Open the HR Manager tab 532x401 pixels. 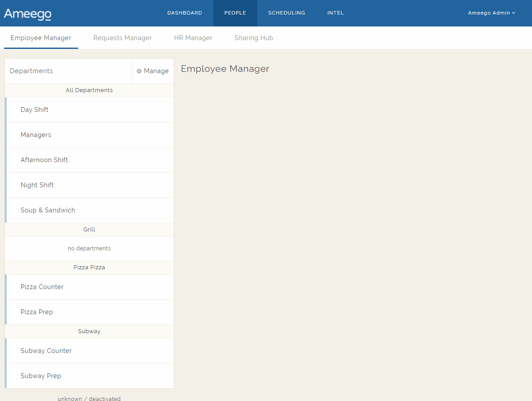193,38
